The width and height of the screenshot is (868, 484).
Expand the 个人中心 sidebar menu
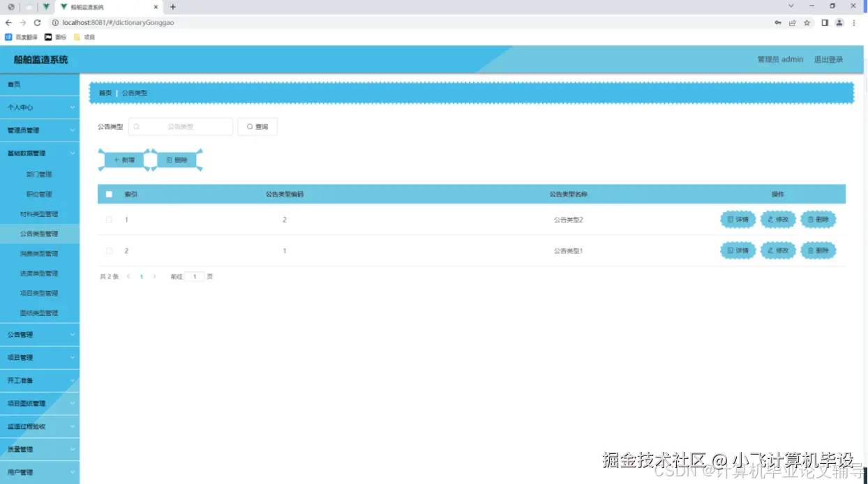click(40, 107)
